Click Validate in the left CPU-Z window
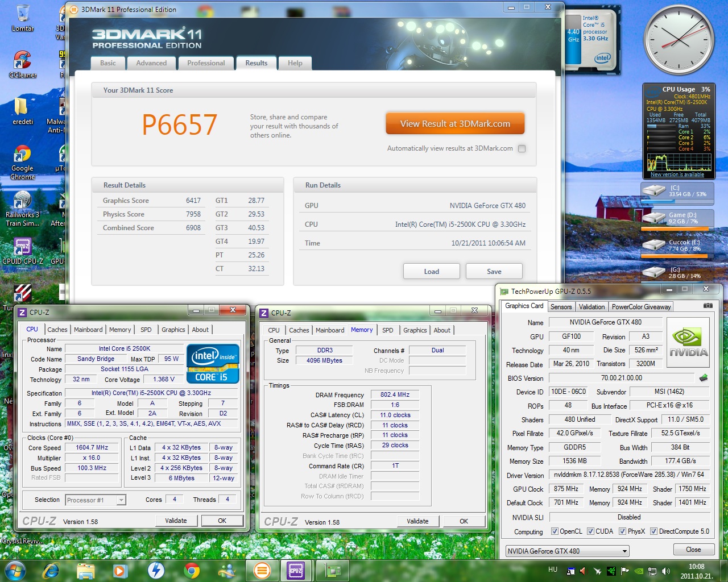This screenshot has width=728, height=582. click(176, 521)
